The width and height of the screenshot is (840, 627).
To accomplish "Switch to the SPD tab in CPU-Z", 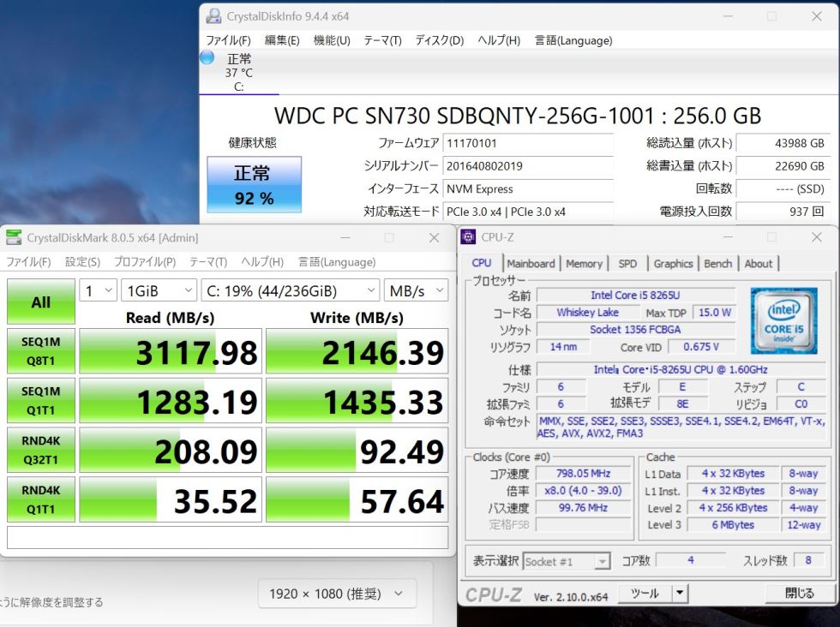I will click(x=627, y=264).
